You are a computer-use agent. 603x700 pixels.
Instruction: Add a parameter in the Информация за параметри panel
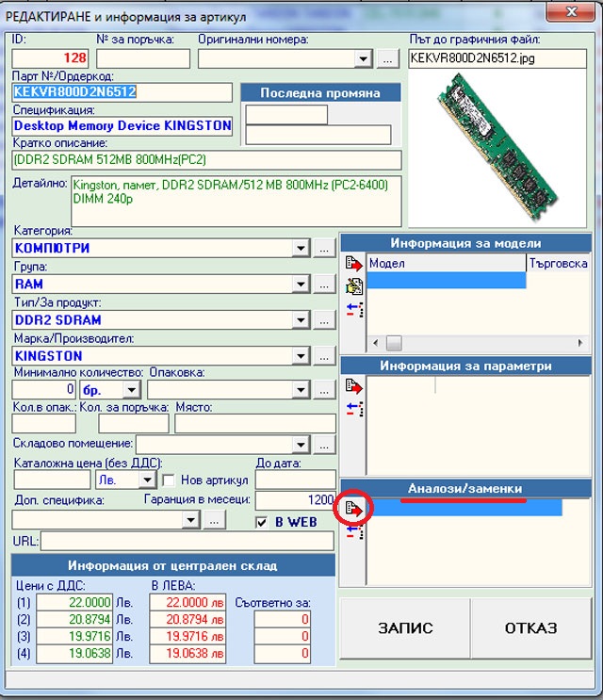click(354, 386)
